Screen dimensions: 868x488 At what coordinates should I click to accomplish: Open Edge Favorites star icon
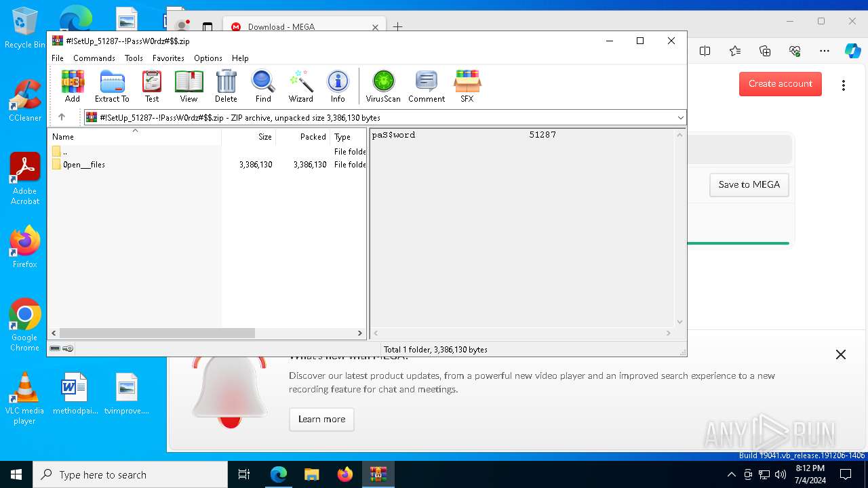tap(735, 51)
